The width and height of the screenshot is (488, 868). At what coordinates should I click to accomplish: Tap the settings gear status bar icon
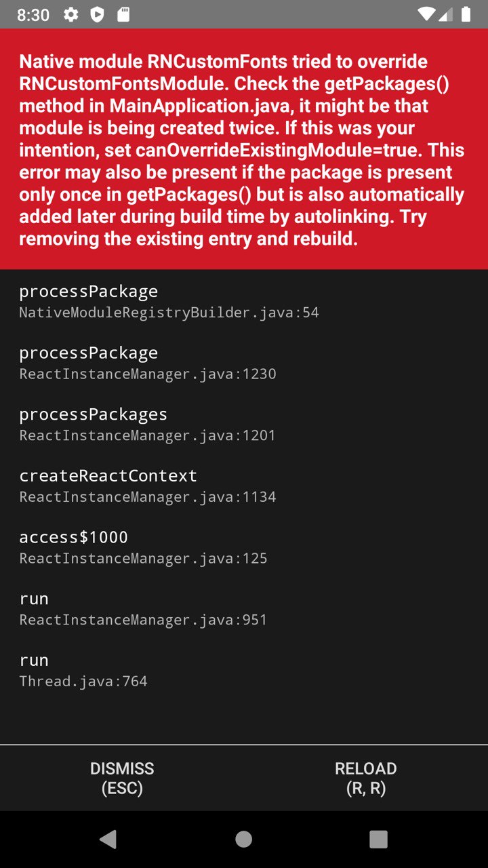pyautogui.click(x=71, y=14)
